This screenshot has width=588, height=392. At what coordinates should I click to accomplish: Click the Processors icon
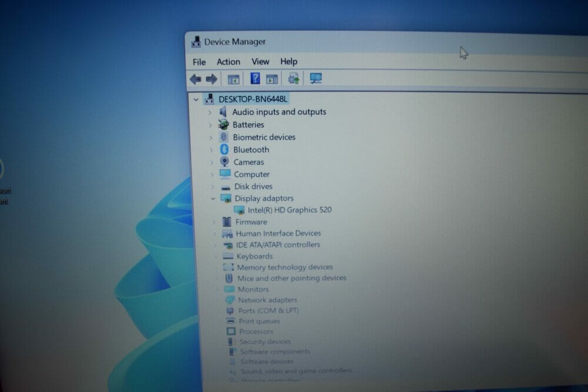pos(231,331)
